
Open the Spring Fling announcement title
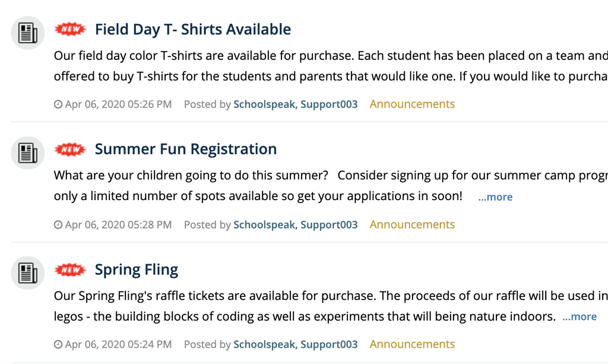coord(136,270)
